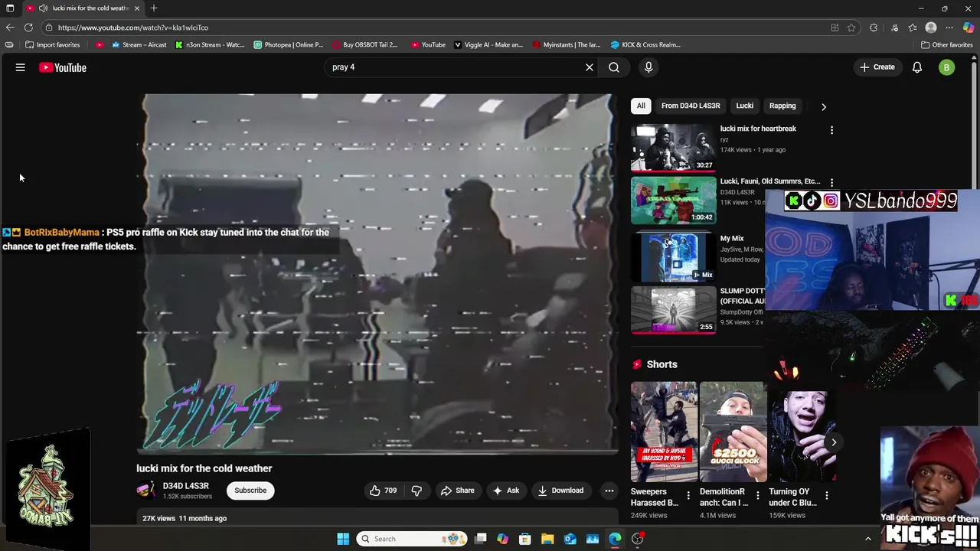The width and height of the screenshot is (980, 551).
Task: Subscribe to D34D L4S3R channel
Action: pos(250,491)
